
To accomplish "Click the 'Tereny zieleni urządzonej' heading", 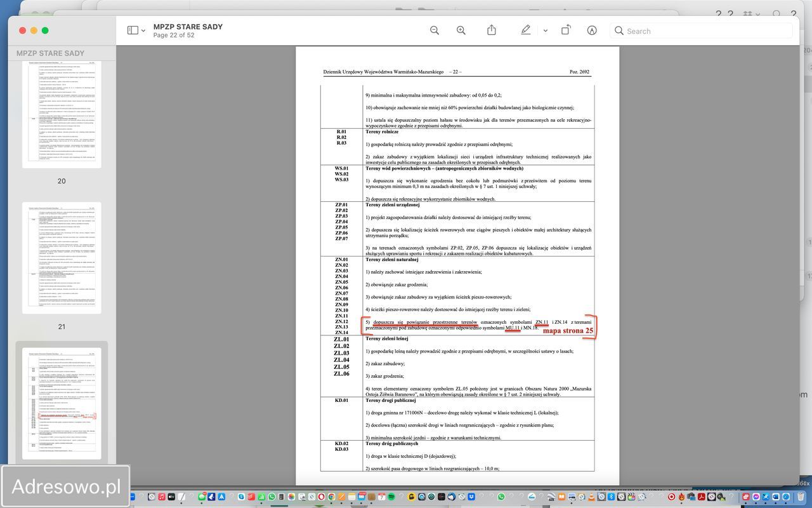I will 393,205.
